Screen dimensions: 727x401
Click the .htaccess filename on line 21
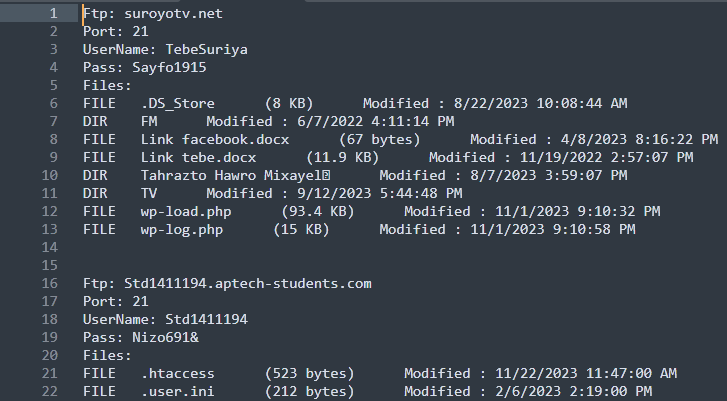(178, 373)
